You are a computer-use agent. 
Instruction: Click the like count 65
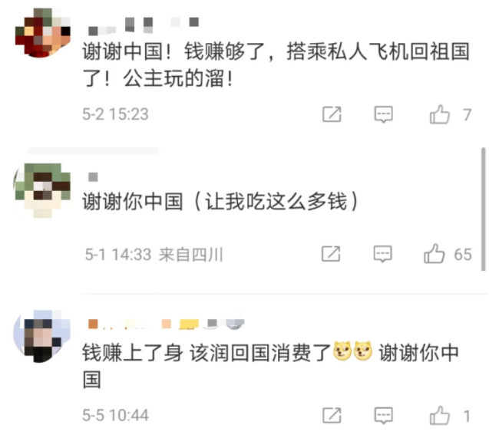pyautogui.click(x=463, y=254)
